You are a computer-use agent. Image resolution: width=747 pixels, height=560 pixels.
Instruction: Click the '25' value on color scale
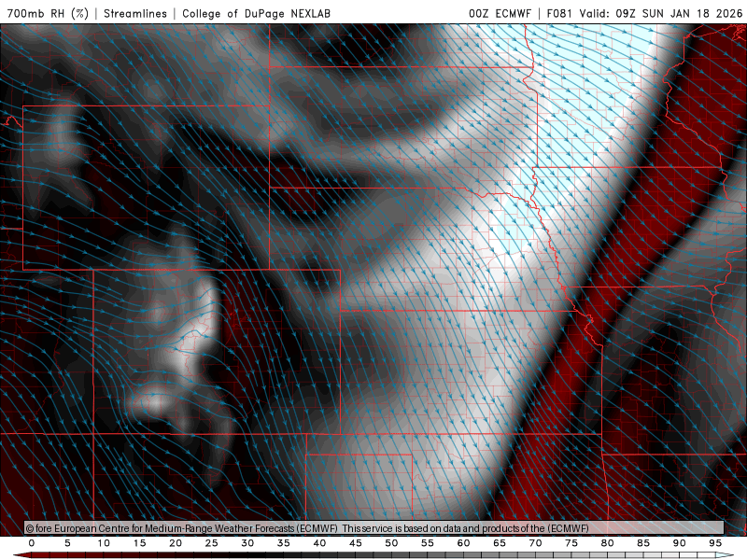pos(212,543)
